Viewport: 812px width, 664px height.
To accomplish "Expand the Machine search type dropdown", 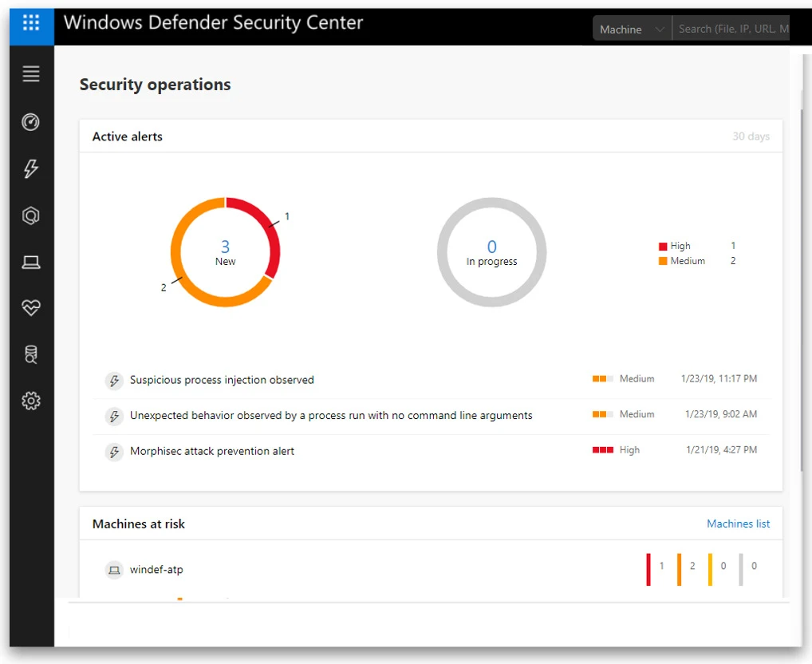I will (x=632, y=30).
